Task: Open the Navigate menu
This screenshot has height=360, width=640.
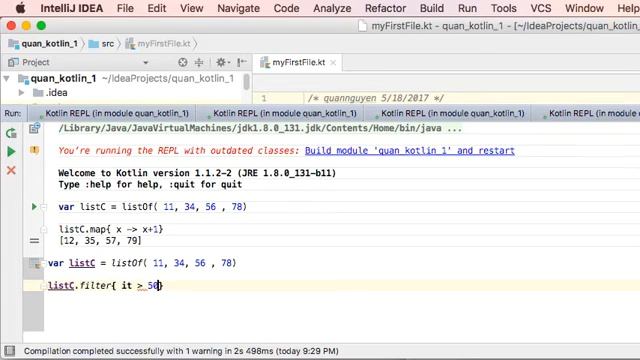Action: [x=238, y=8]
